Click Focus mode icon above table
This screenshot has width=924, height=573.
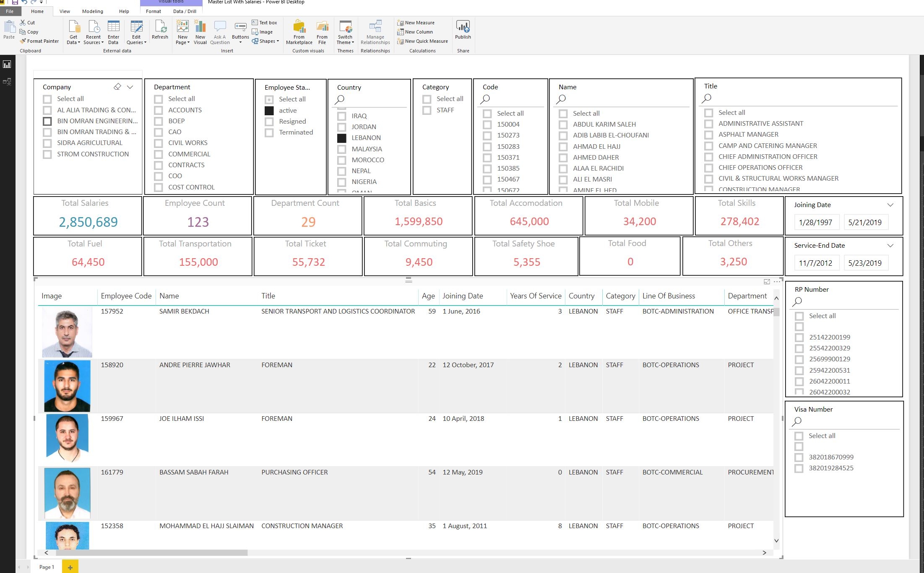pyautogui.click(x=767, y=282)
